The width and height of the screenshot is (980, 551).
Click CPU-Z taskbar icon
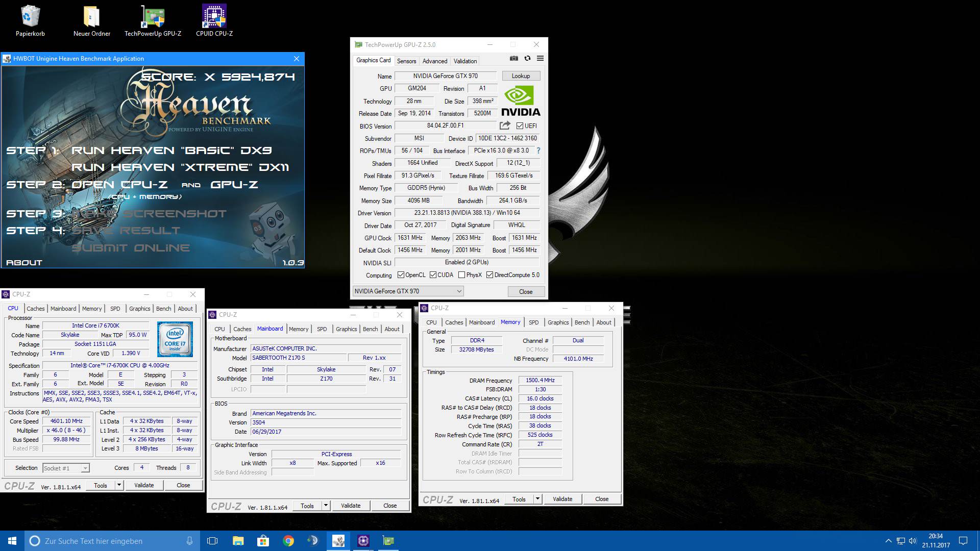(363, 541)
